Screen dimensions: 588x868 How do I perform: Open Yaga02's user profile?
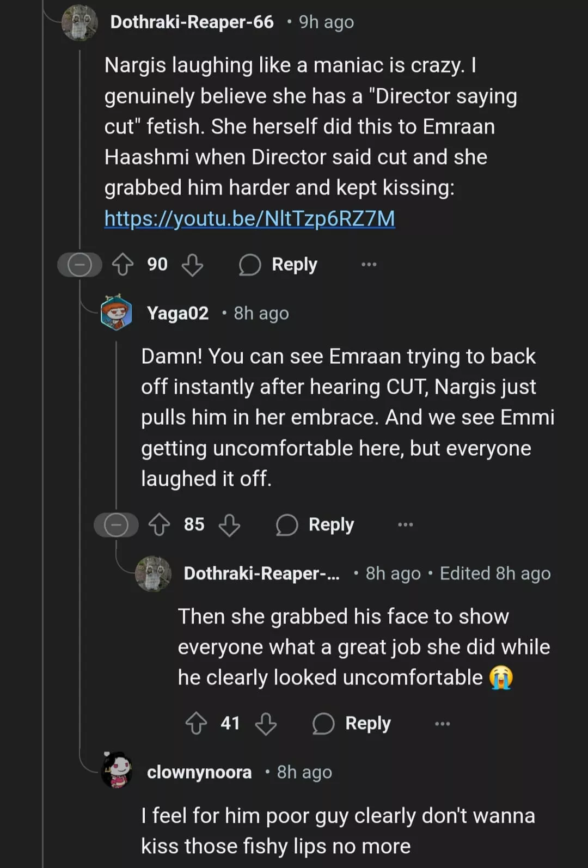pos(177,313)
